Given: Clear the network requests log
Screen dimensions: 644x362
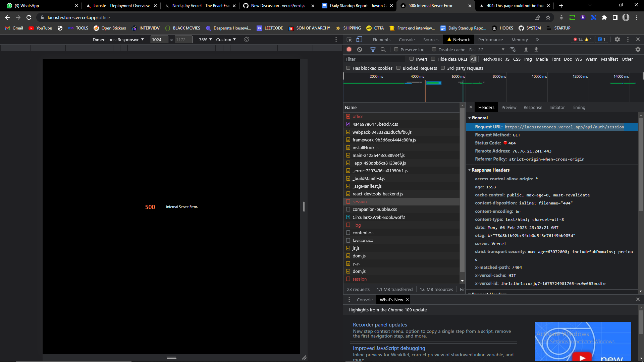Looking at the screenshot, I should pos(360,49).
